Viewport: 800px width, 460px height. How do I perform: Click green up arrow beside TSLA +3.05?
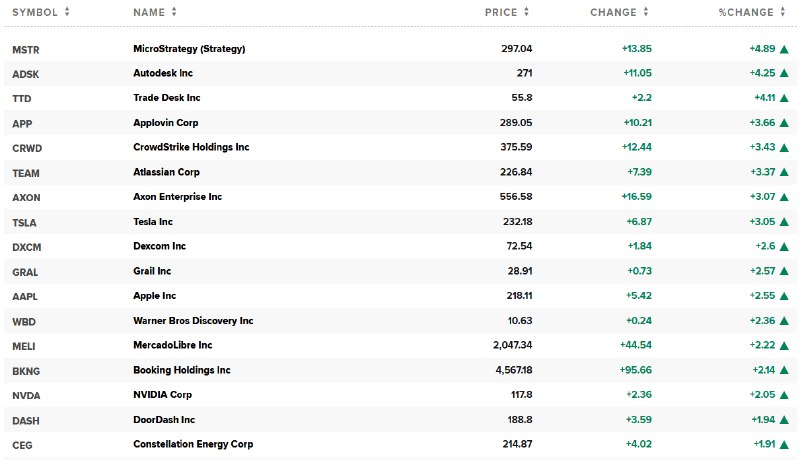point(784,222)
